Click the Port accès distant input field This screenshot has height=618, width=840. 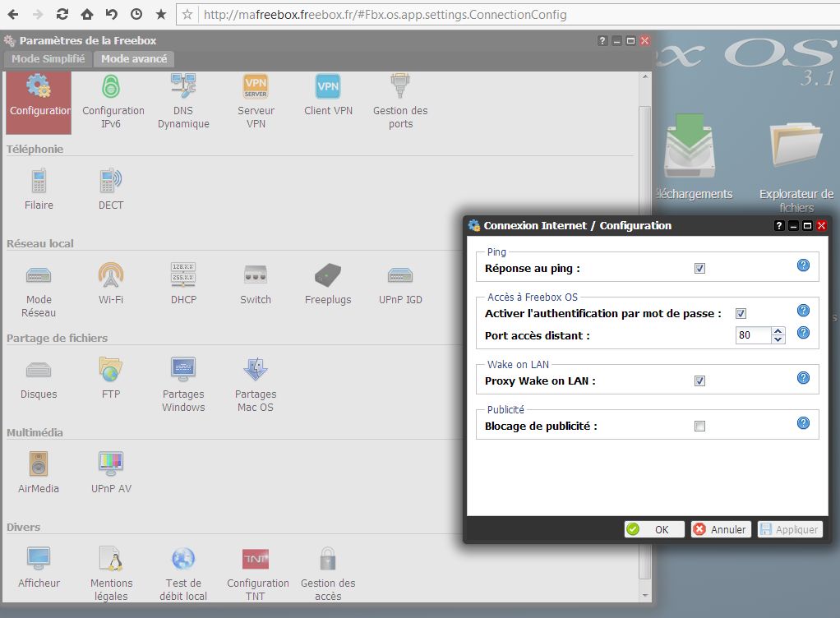[x=755, y=335]
